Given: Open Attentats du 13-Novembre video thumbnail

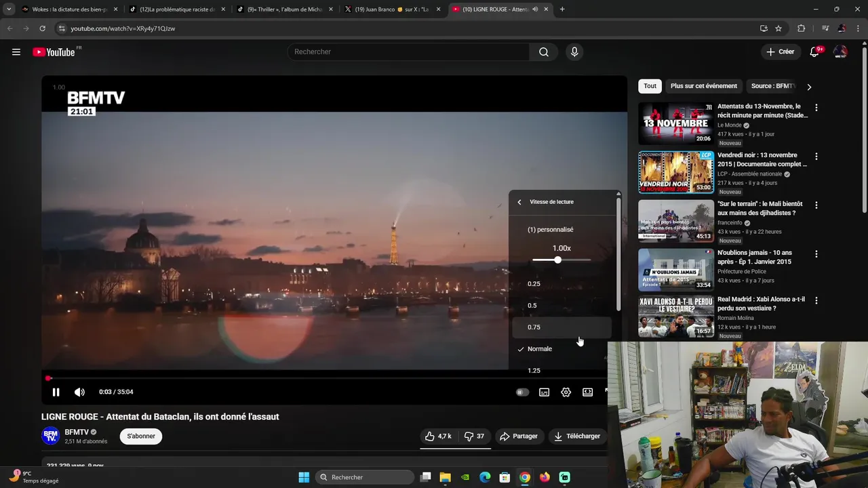Looking at the screenshot, I should pyautogui.click(x=676, y=123).
